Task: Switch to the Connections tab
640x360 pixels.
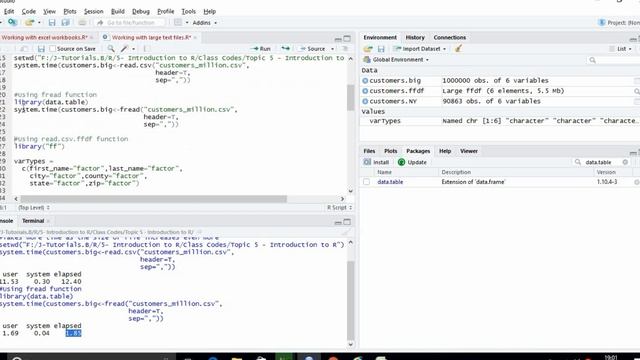Action: point(449,38)
